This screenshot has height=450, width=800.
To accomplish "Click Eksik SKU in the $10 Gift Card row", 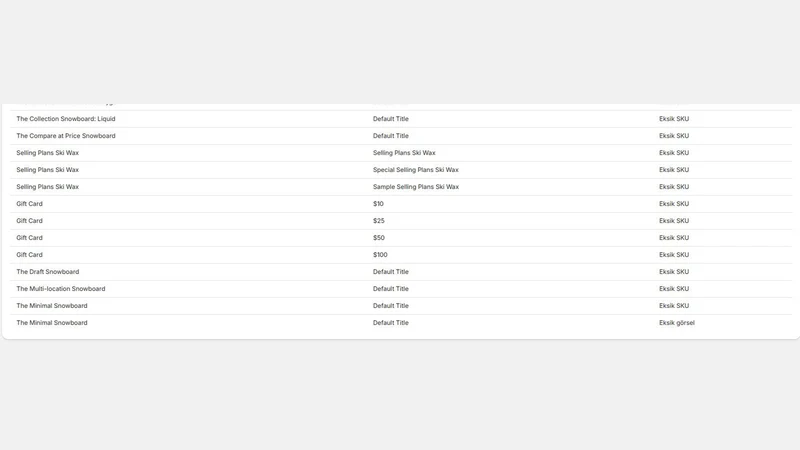I will pyautogui.click(x=674, y=204).
